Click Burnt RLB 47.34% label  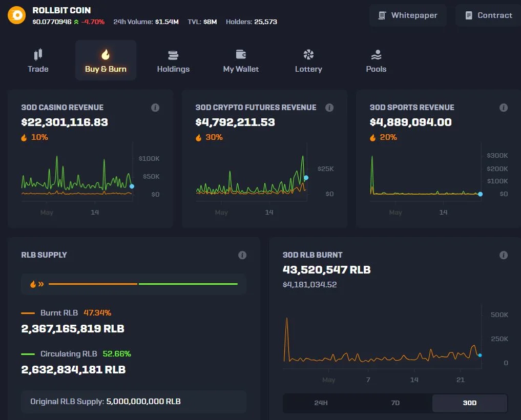(x=66, y=312)
